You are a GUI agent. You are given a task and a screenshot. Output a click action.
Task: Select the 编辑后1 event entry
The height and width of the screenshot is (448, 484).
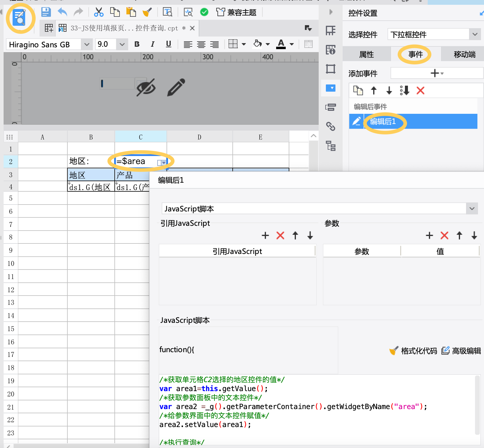coord(420,121)
